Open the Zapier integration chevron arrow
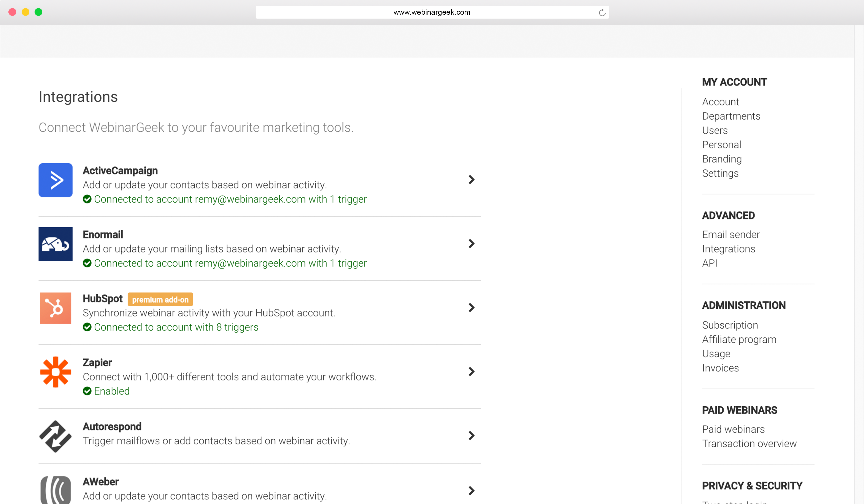The width and height of the screenshot is (864, 504). (x=472, y=372)
